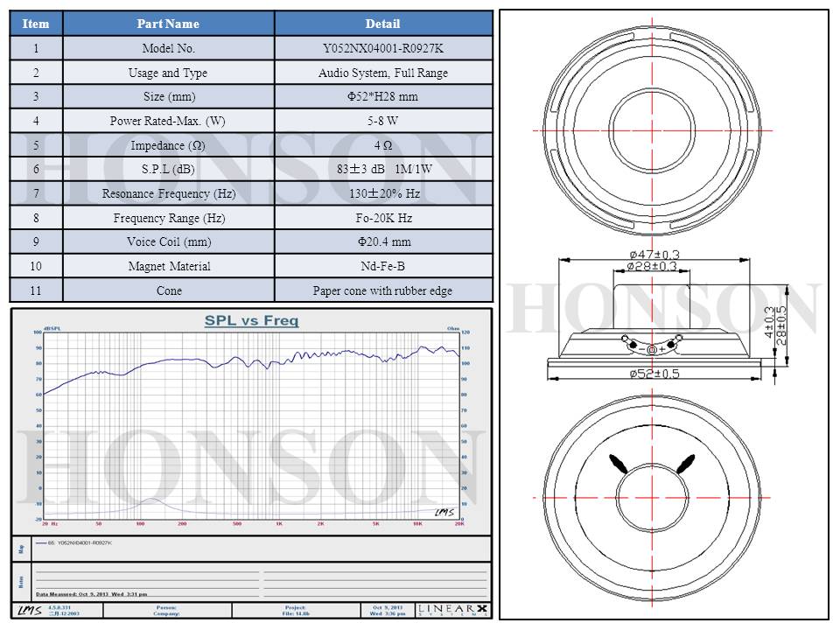This screenshot has height=630, width=840.
Task: Select the 'Item' column header
Action: [36, 24]
